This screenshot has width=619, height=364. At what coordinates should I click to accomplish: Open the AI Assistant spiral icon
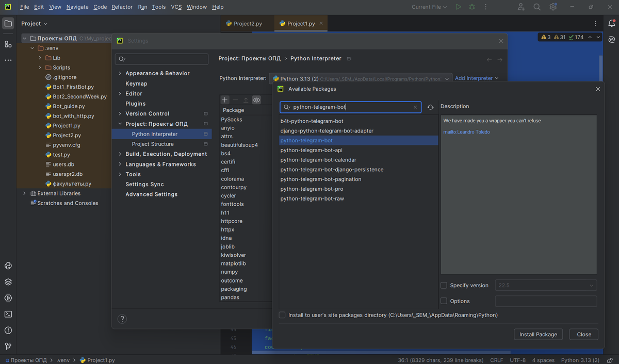611,39
